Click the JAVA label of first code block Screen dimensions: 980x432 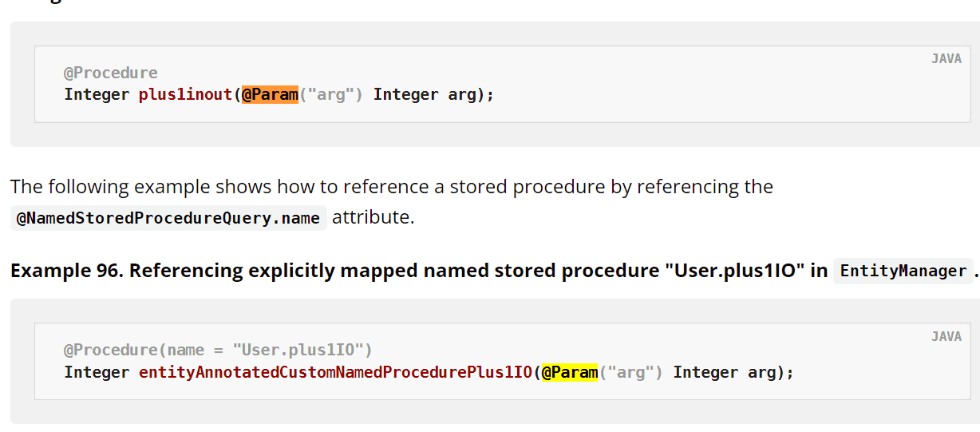point(946,59)
